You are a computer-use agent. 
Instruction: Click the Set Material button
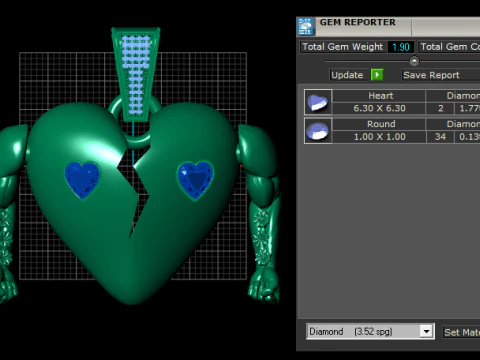coord(461,332)
